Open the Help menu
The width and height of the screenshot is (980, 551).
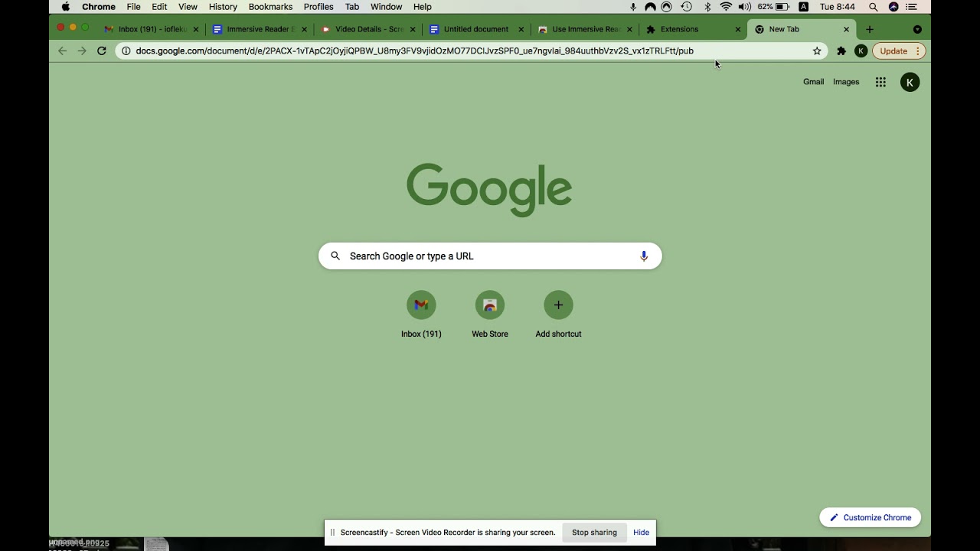point(423,7)
